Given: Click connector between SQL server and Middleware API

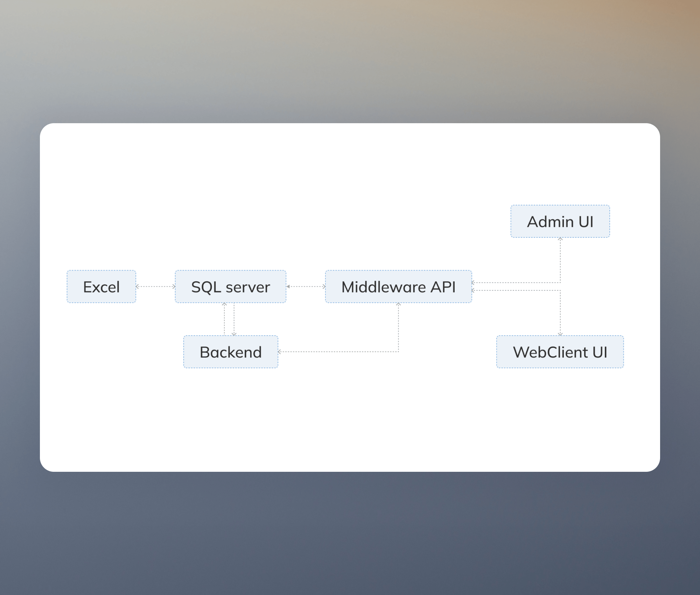Looking at the screenshot, I should pos(306,286).
